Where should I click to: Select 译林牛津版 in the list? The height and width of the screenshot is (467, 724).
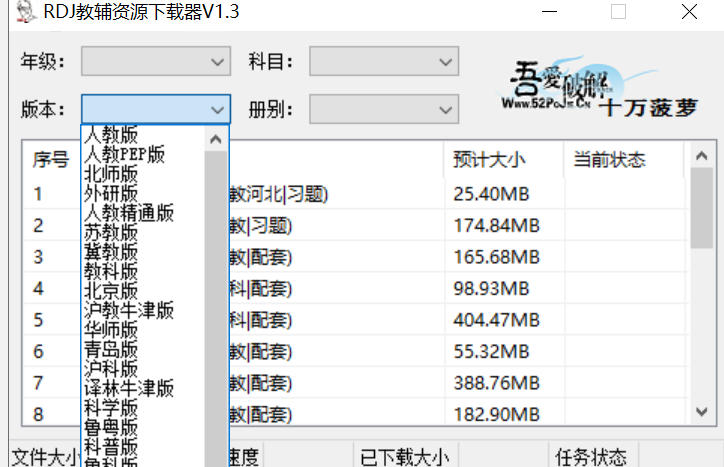(x=129, y=388)
